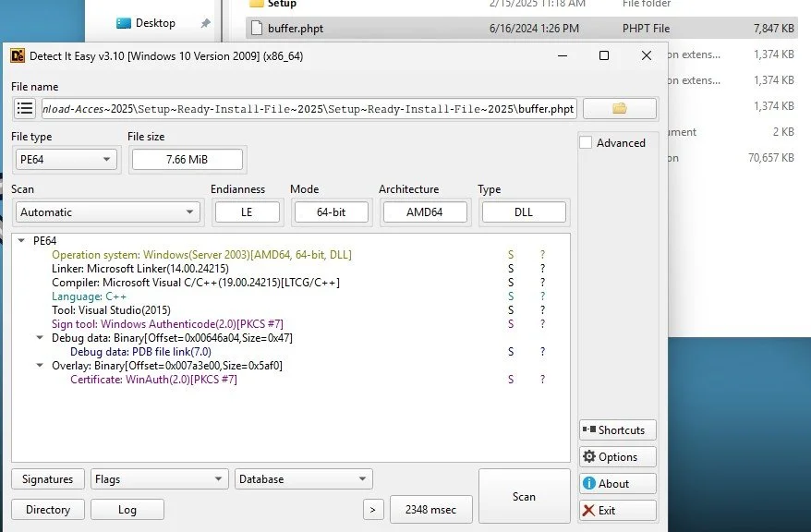Click S link on PDB file link row
Image resolution: width=811 pixels, height=532 pixels.
(x=511, y=352)
